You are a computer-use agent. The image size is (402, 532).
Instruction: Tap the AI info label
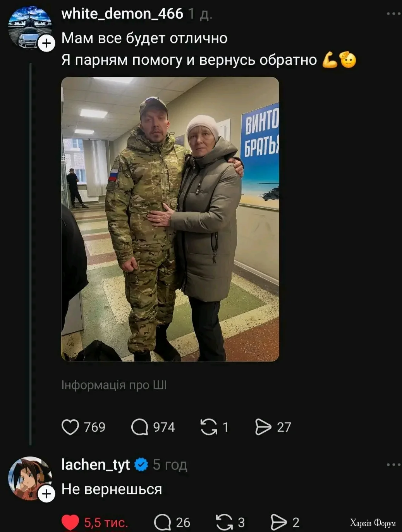pos(114,385)
